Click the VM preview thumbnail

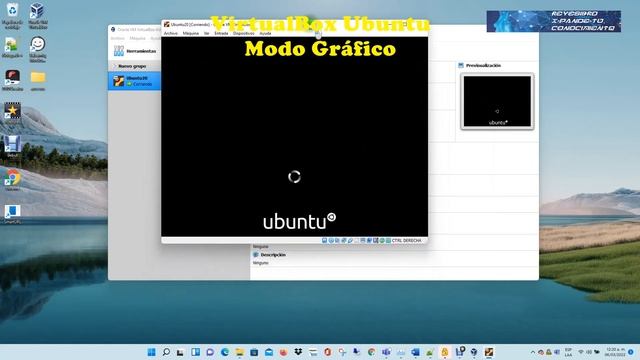(497, 101)
